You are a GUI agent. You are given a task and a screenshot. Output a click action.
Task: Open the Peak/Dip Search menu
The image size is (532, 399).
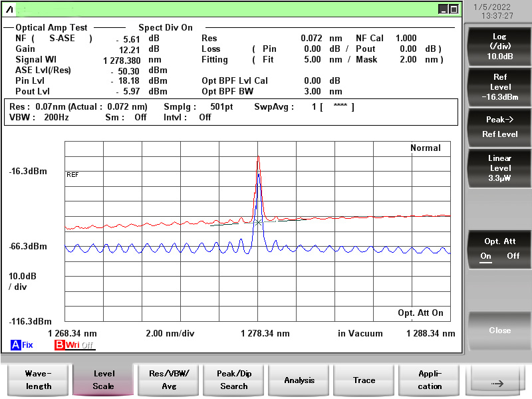(x=234, y=380)
